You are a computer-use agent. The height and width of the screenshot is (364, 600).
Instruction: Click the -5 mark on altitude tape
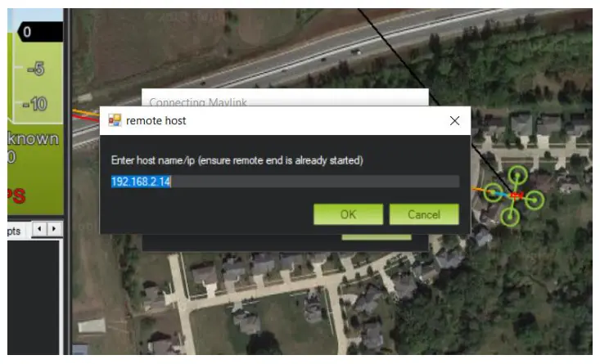36,69
